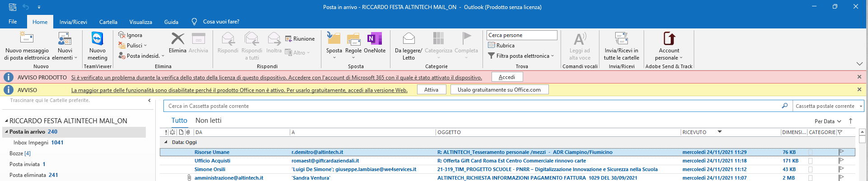Open Nuovi elementi menu
The image size is (868, 181).
[x=65, y=46]
